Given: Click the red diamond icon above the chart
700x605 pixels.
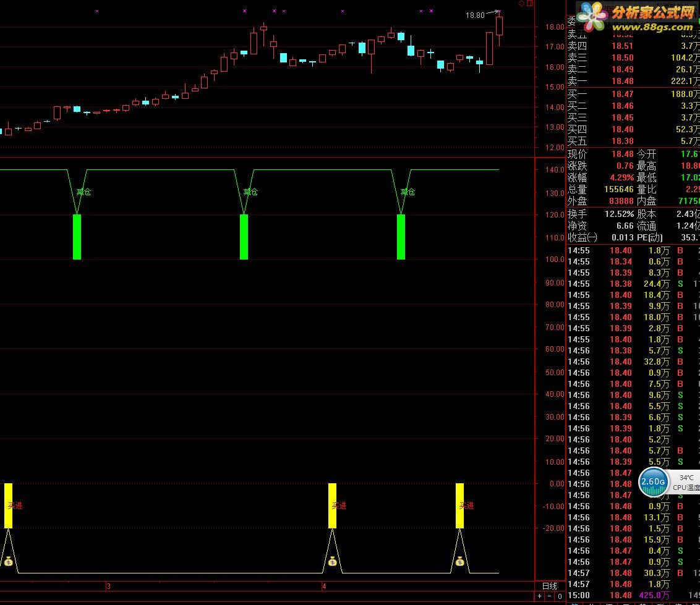Looking at the screenshot, I should [x=521, y=4].
